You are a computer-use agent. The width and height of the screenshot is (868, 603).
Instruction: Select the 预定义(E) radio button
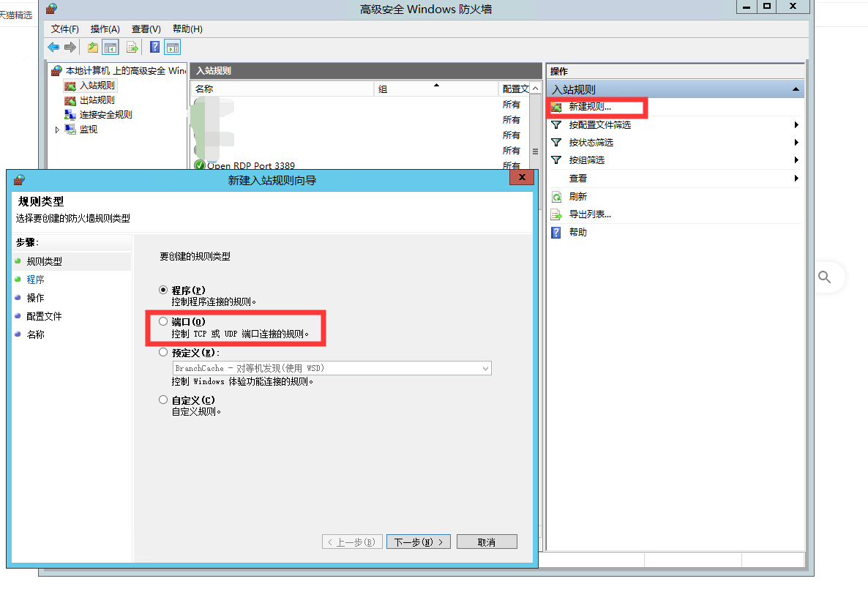(162, 352)
